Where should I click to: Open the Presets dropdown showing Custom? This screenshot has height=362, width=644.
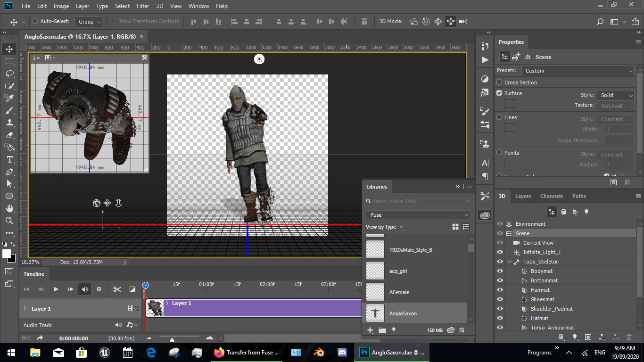tap(578, 71)
